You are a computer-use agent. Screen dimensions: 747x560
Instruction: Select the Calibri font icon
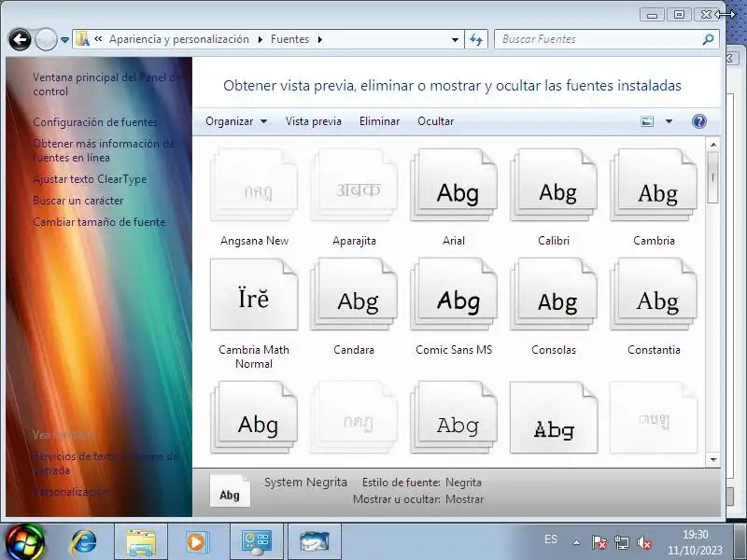click(554, 186)
